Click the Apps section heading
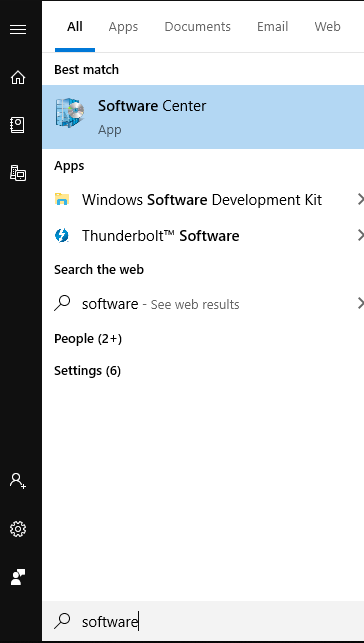This screenshot has width=364, height=643. click(x=69, y=166)
